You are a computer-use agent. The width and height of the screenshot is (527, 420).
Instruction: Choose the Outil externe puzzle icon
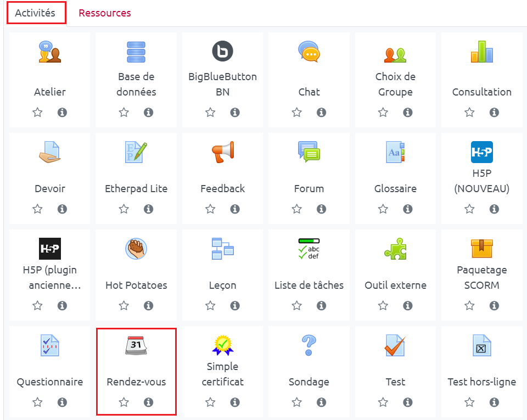point(395,249)
